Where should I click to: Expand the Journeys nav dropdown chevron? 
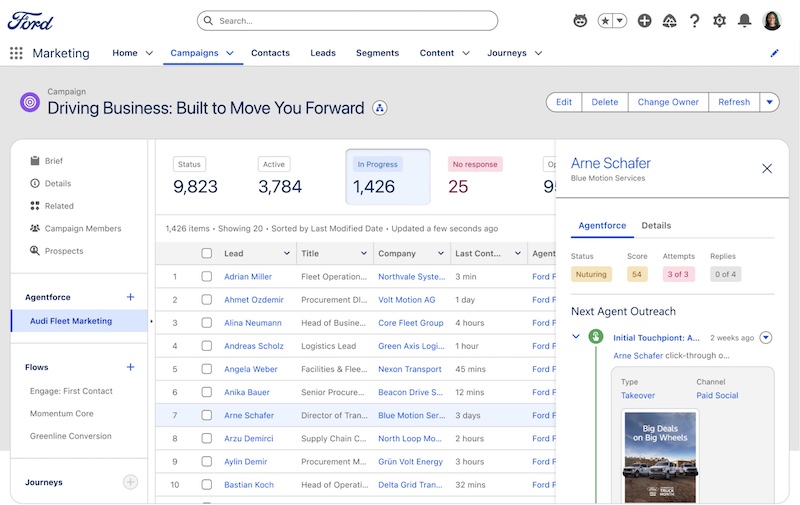click(538, 53)
